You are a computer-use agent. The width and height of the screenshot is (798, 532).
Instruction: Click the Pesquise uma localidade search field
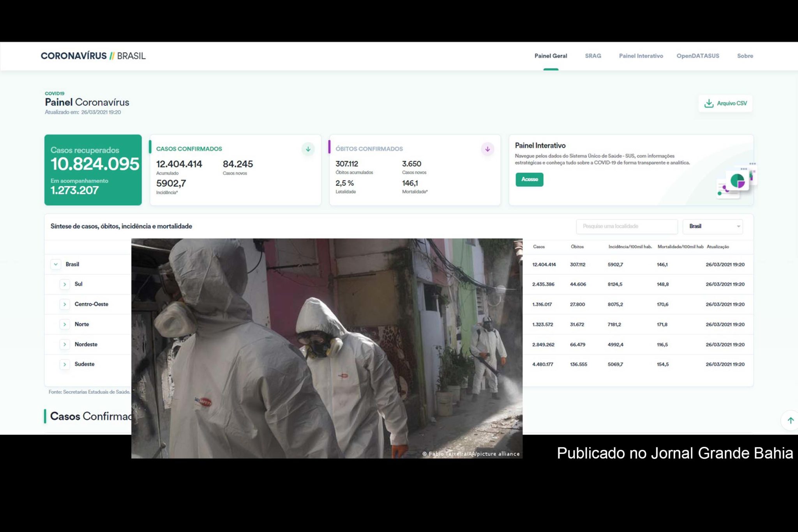[626, 226]
